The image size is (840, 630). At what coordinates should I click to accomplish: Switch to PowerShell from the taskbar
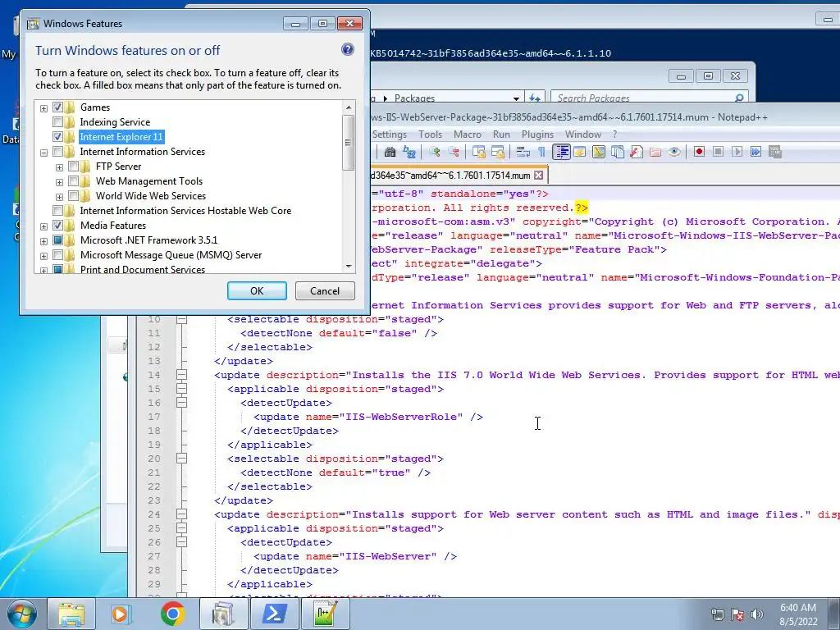(274, 614)
